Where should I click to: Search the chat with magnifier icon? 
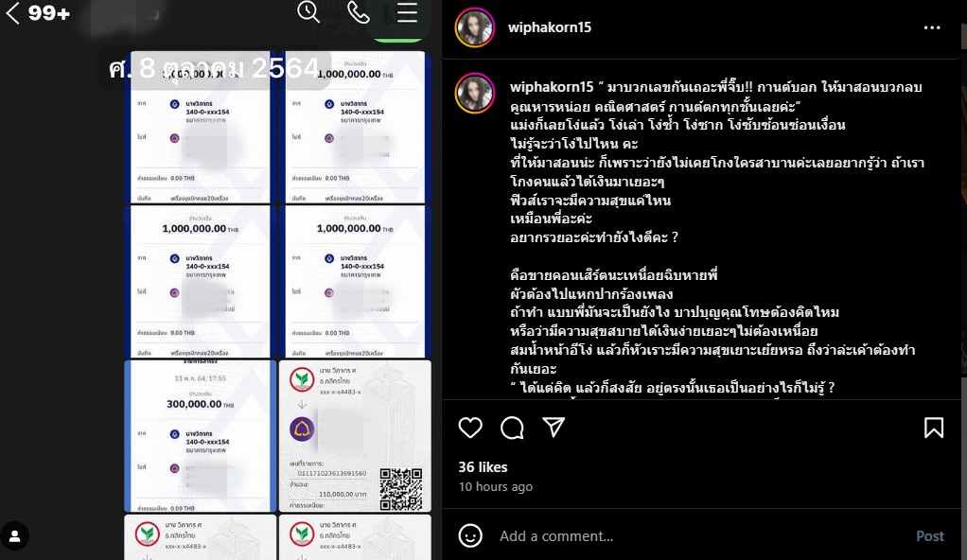[308, 11]
